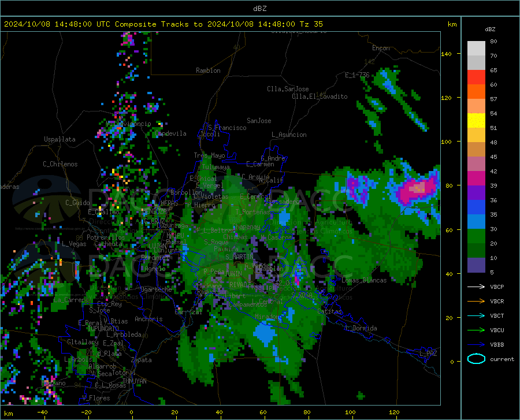Click the cyan VBCT arrow legend icon

476,315
